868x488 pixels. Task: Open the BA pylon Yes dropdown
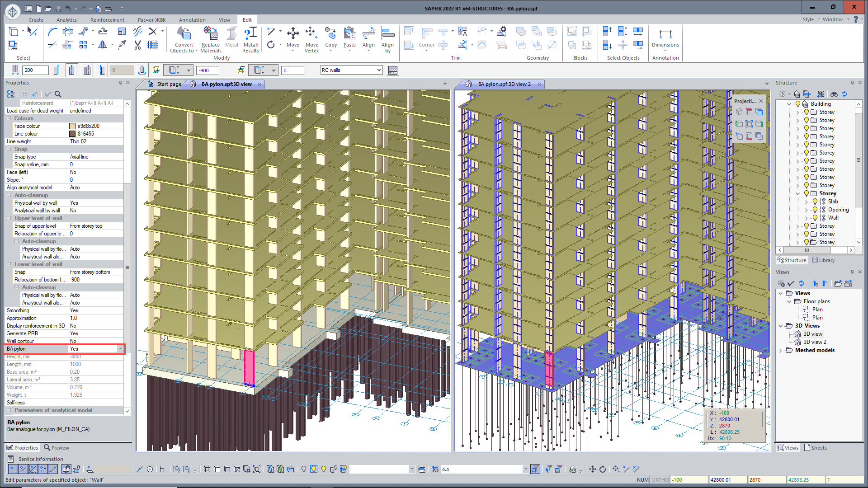click(x=120, y=349)
